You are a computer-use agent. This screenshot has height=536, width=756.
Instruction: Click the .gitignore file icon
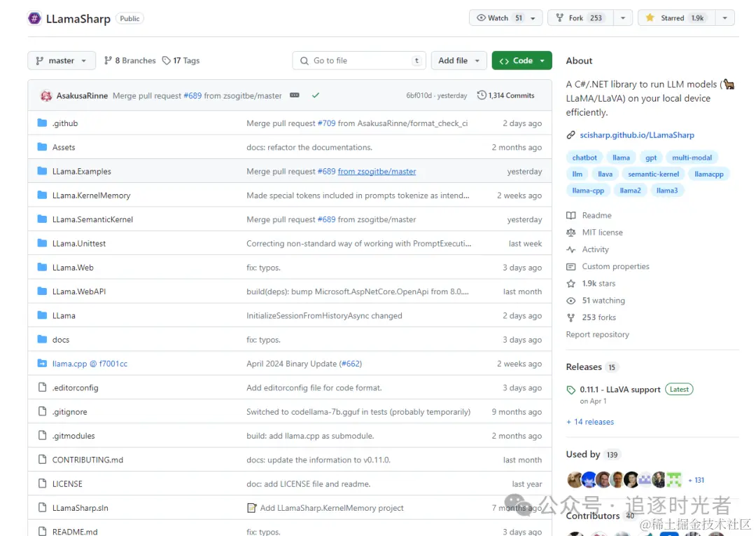[x=43, y=411]
